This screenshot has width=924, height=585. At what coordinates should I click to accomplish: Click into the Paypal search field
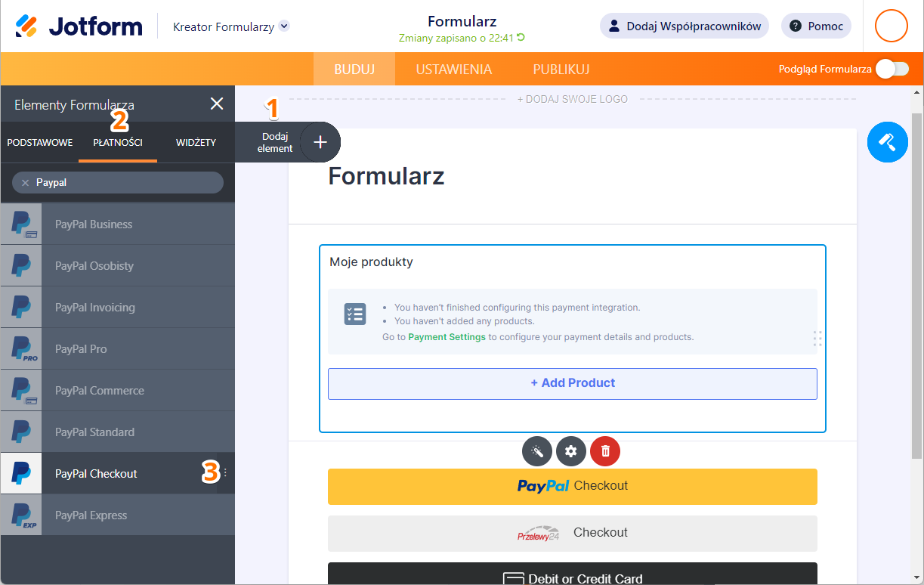[118, 183]
